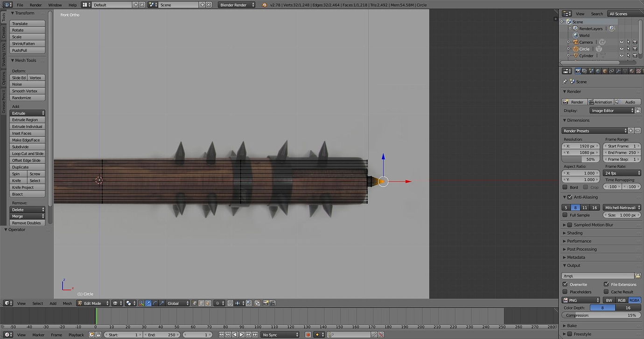Toggle Camera visibility eye in outliner
The width and height of the screenshot is (644, 339).
coord(621,42)
